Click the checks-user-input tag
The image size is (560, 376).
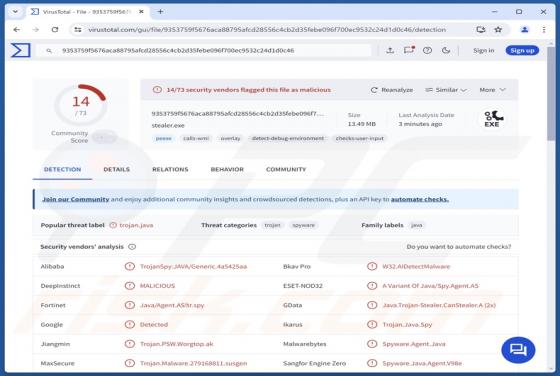click(x=360, y=138)
